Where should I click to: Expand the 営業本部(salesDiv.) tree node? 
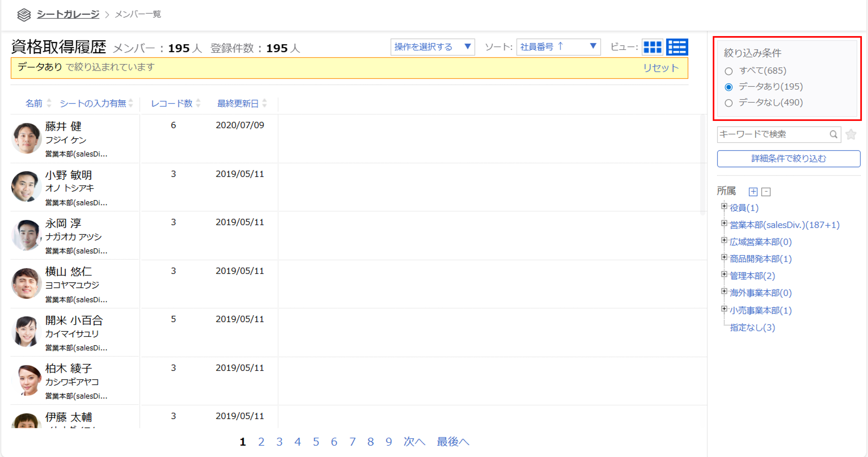724,223
